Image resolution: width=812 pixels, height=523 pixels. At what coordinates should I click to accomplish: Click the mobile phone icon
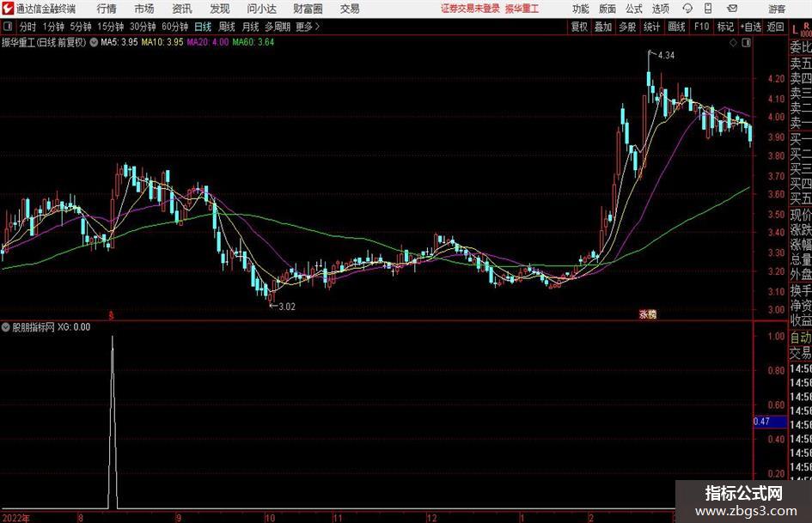[708, 9]
